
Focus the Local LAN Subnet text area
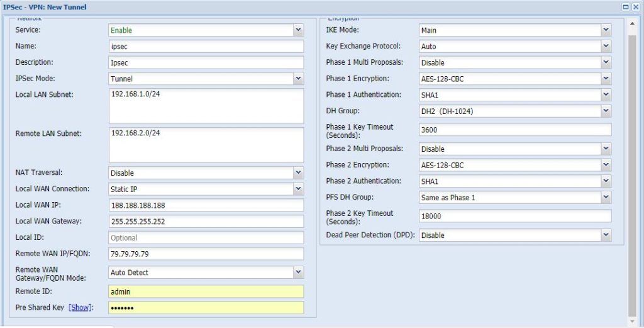tap(206, 106)
